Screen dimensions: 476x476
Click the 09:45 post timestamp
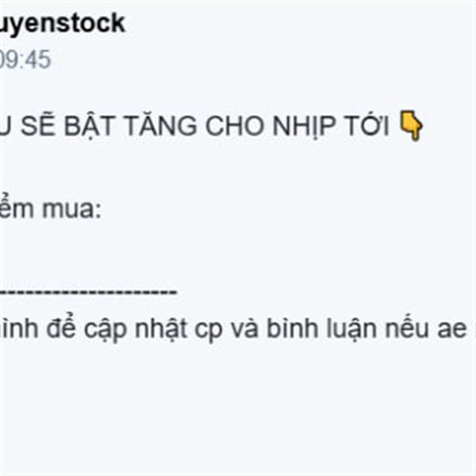pyautogui.click(x=25, y=59)
